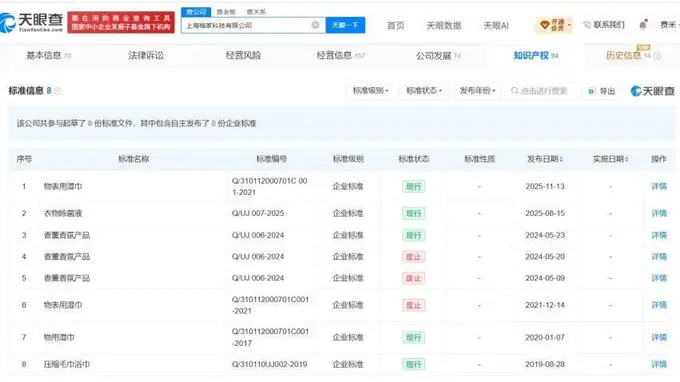Click the red promotional banner beside logo

pyautogui.click(x=121, y=22)
